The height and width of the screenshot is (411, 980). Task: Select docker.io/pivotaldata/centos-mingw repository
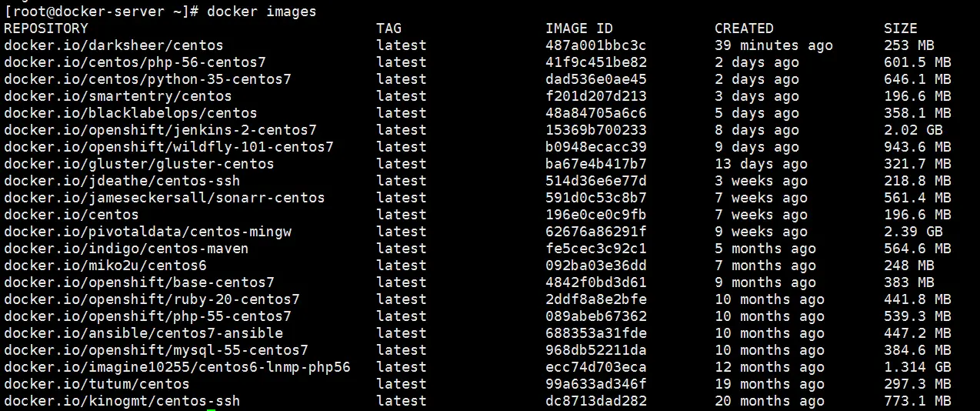148,232
